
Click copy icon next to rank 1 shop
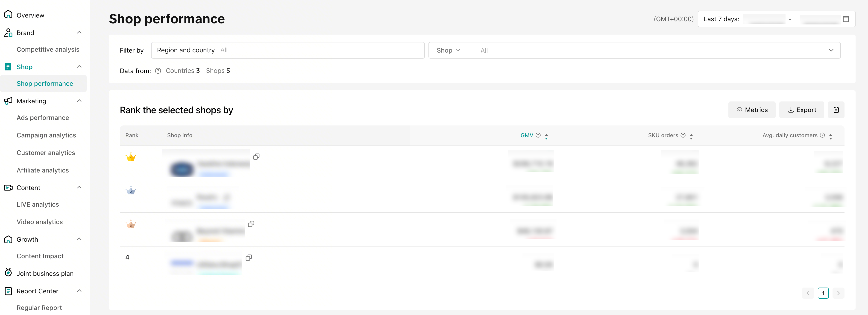pos(256,157)
